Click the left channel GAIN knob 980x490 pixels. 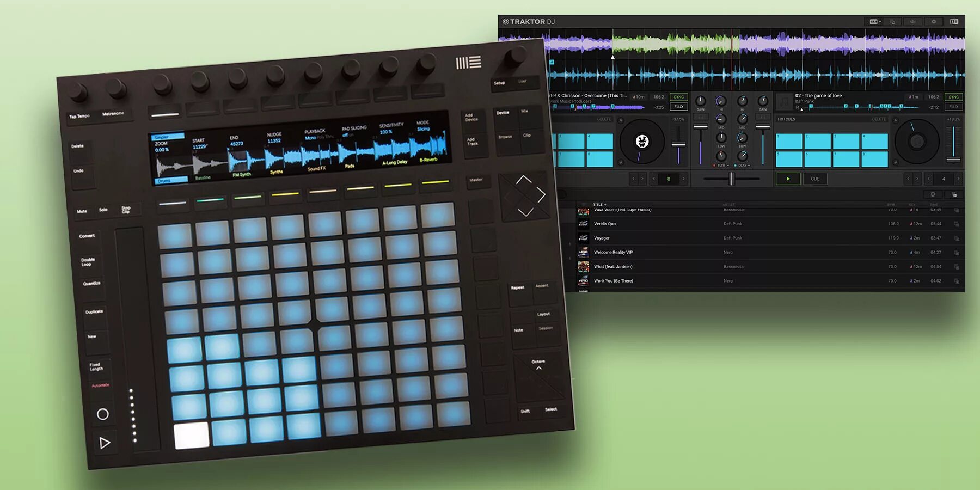click(701, 101)
